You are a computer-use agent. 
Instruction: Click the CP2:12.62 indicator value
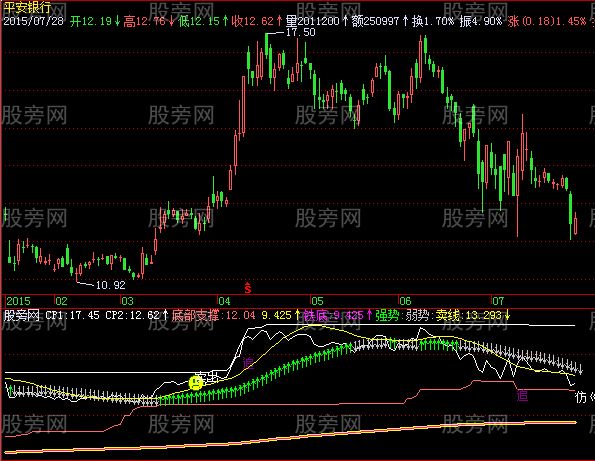click(x=132, y=315)
